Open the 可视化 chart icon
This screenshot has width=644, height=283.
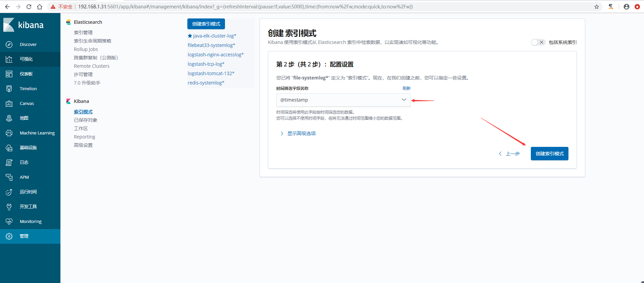[x=9, y=59]
